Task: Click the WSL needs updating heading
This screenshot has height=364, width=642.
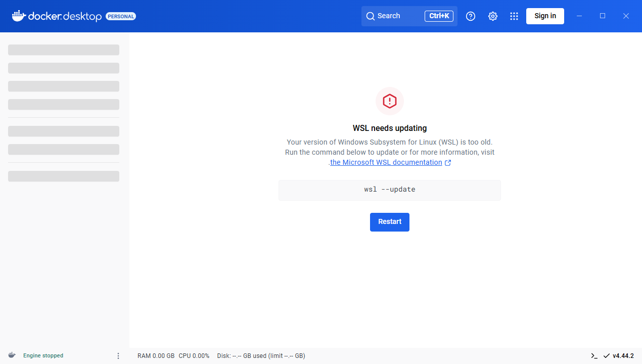Action: click(390, 128)
